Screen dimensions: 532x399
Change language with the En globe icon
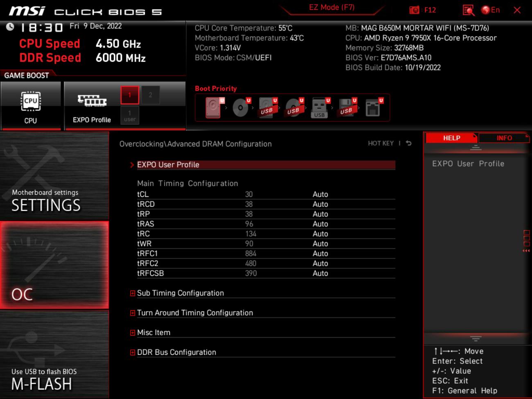[491, 10]
